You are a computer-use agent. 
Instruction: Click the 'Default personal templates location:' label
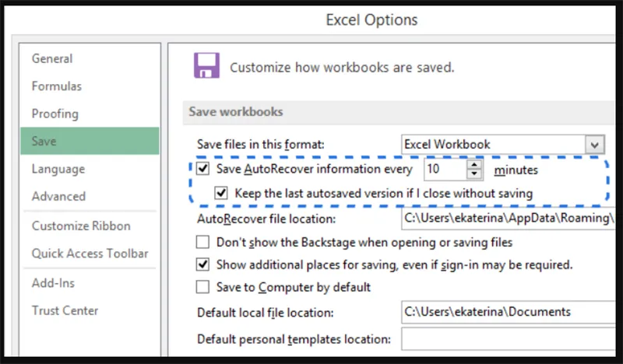pyautogui.click(x=294, y=339)
